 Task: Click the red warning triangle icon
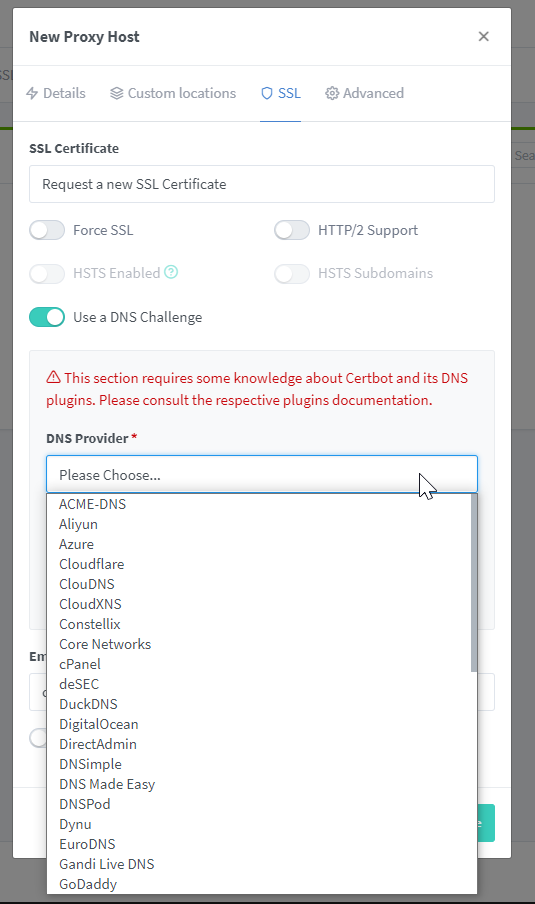(x=53, y=377)
